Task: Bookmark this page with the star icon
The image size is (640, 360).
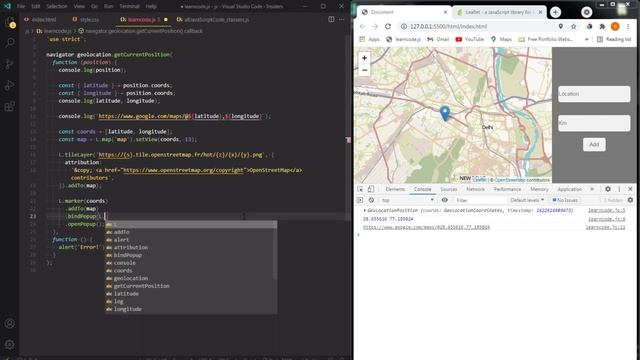Action: (x=573, y=27)
